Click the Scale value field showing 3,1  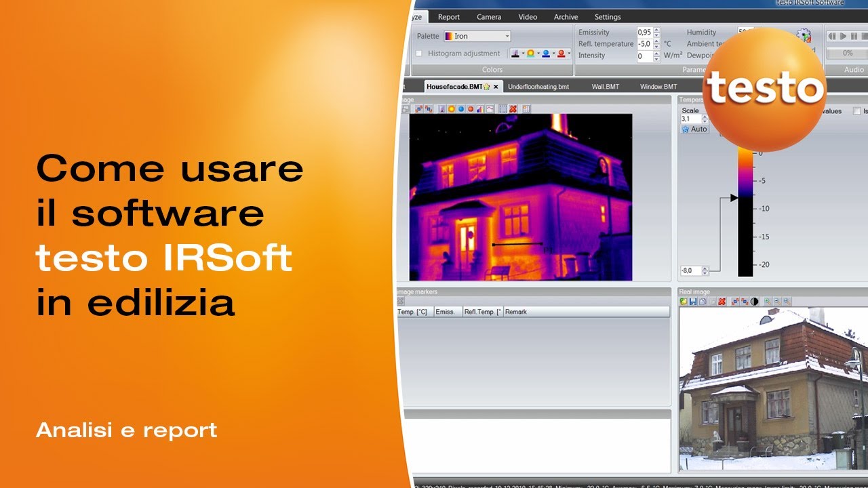coord(690,119)
